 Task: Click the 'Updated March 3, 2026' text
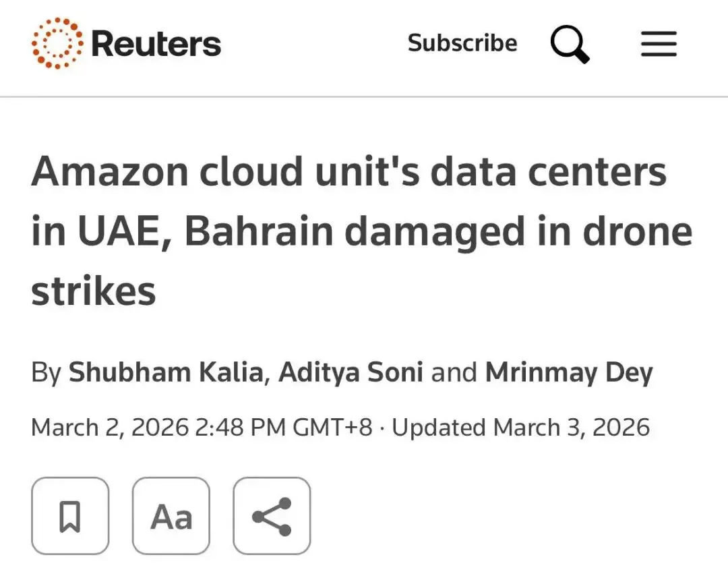click(521, 427)
